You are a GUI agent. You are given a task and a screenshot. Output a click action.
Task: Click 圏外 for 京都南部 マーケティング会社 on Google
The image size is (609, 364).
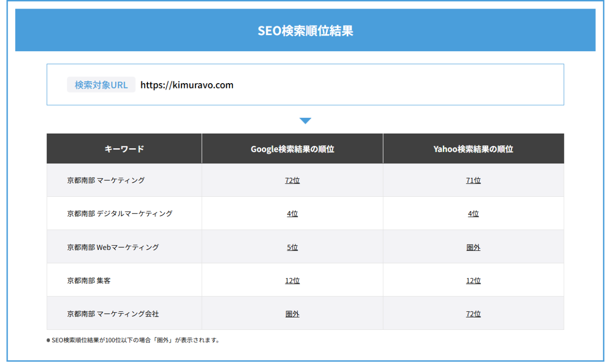292,313
